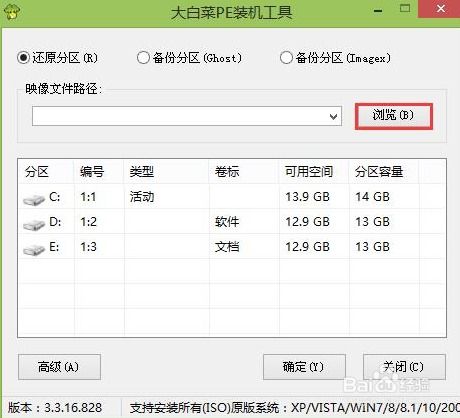Viewport: 460px width, 418px height.
Task: Select the E: drive icon
Action: coord(34,249)
